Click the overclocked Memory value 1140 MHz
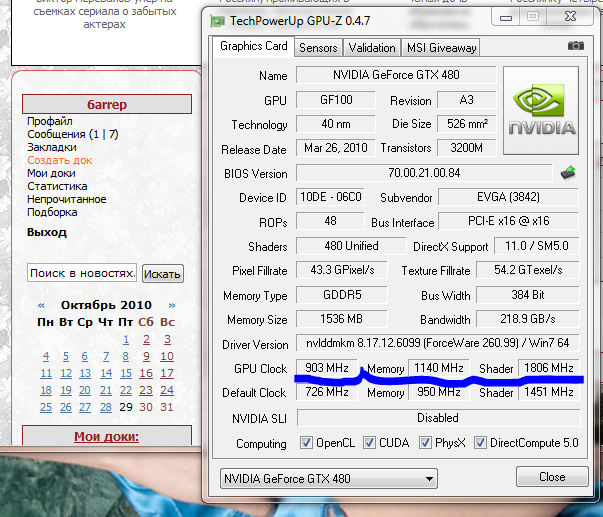Viewport: 603px width, 517px height. tap(439, 368)
